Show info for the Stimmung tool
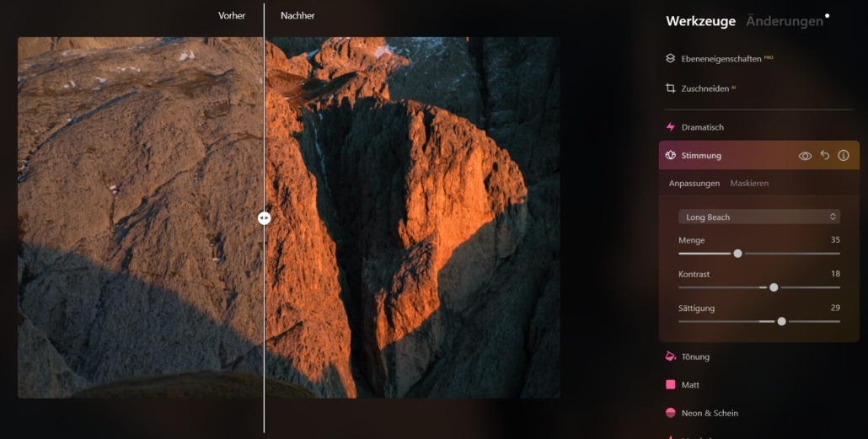 click(x=844, y=156)
